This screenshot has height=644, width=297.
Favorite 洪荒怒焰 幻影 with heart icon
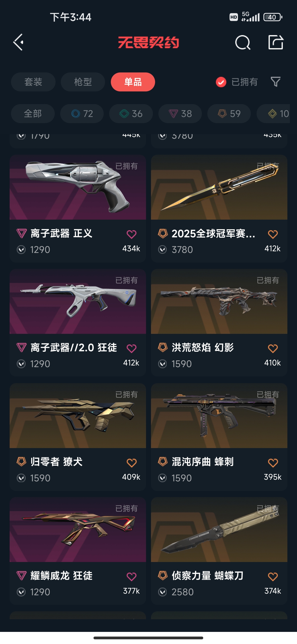click(x=273, y=348)
